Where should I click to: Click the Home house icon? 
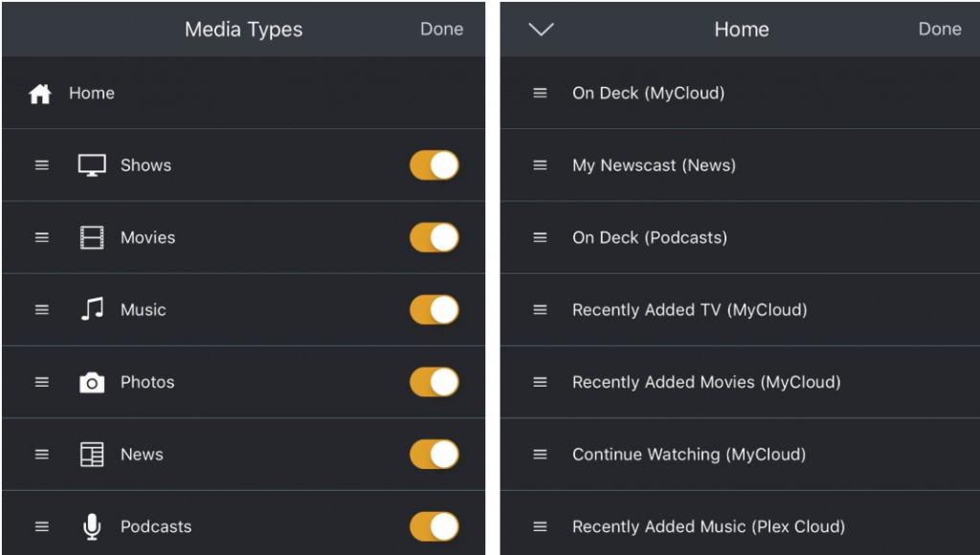coord(40,94)
